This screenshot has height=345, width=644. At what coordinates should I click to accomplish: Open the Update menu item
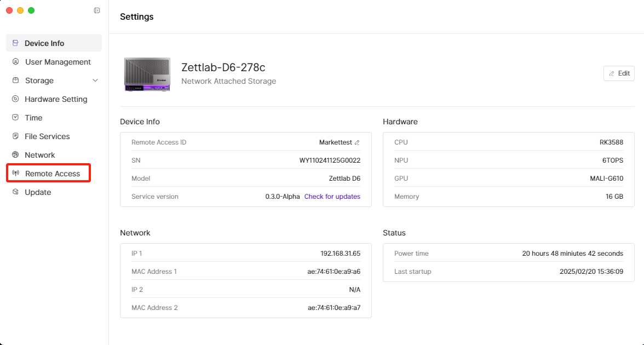[38, 192]
